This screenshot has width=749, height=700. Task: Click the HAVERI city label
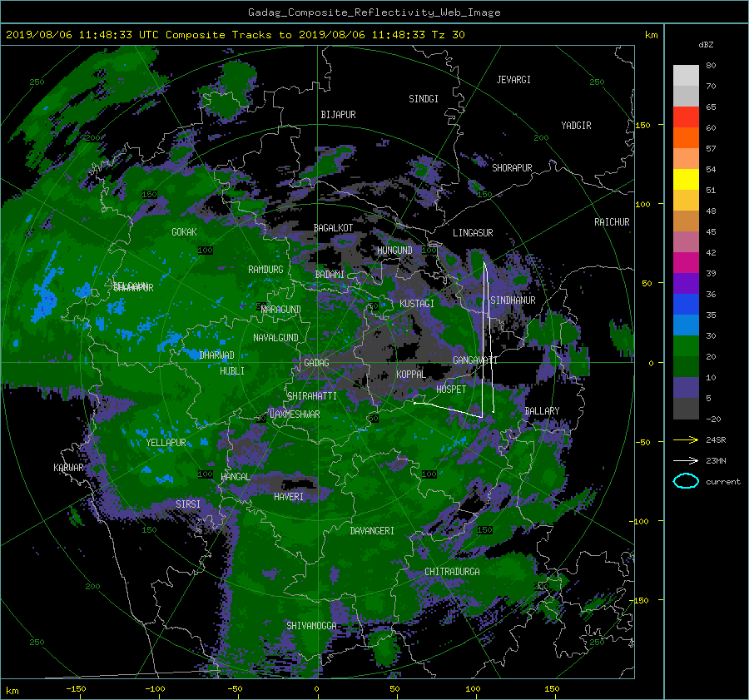[289, 498]
